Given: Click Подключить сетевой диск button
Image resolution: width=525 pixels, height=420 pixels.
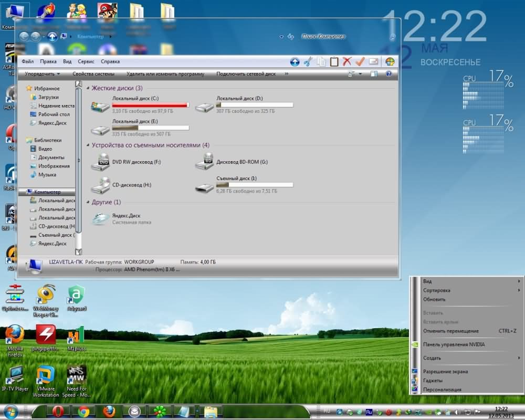Looking at the screenshot, I should 246,74.
